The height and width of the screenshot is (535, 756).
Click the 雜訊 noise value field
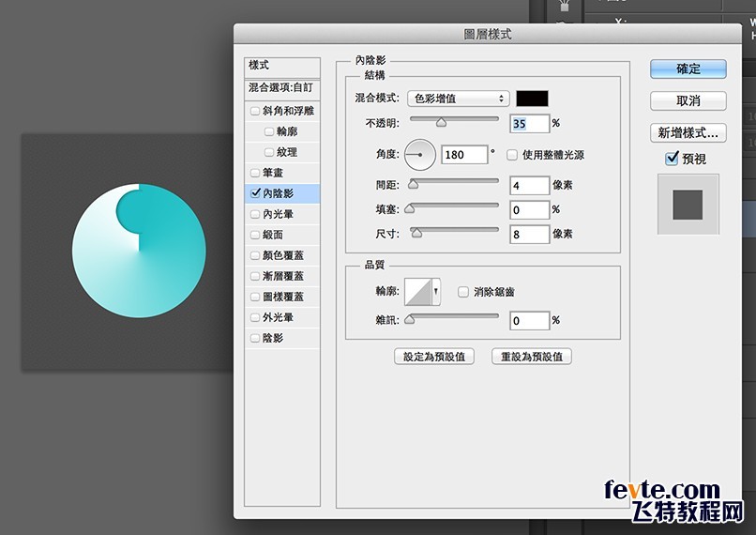529,320
